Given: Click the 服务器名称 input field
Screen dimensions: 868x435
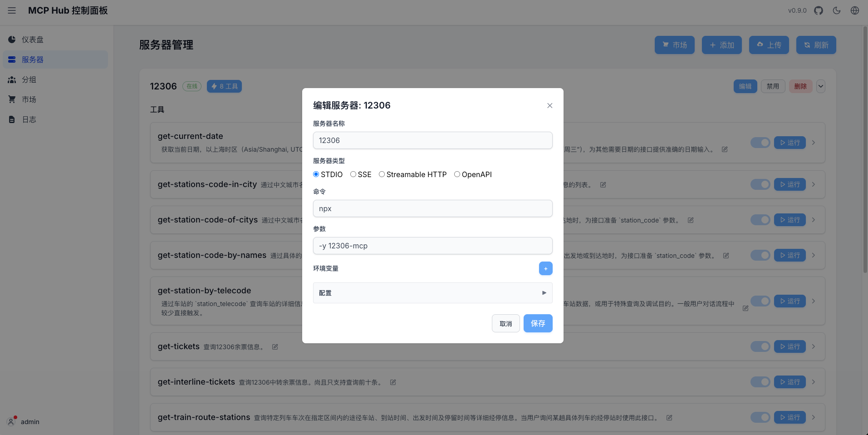Looking at the screenshot, I should (432, 140).
